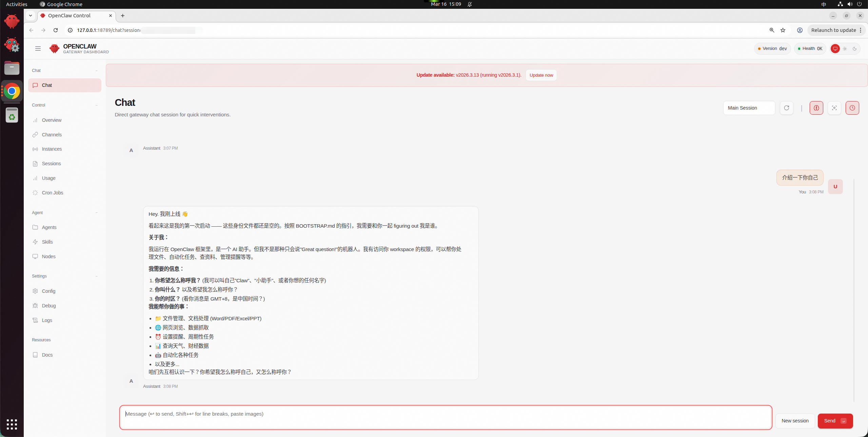This screenshot has height=437, width=868.
Task: Toggle the brain thinking-output button
Action: click(x=816, y=108)
